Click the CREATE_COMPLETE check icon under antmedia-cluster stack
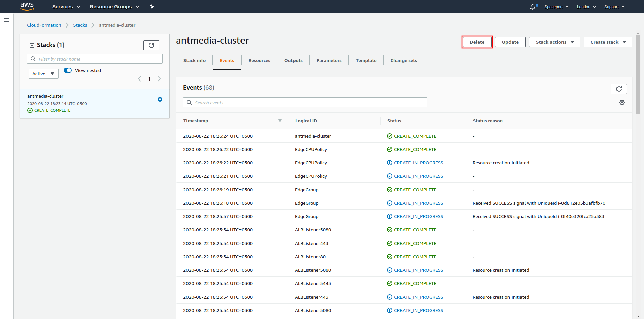The height and width of the screenshot is (319, 644). (30, 110)
